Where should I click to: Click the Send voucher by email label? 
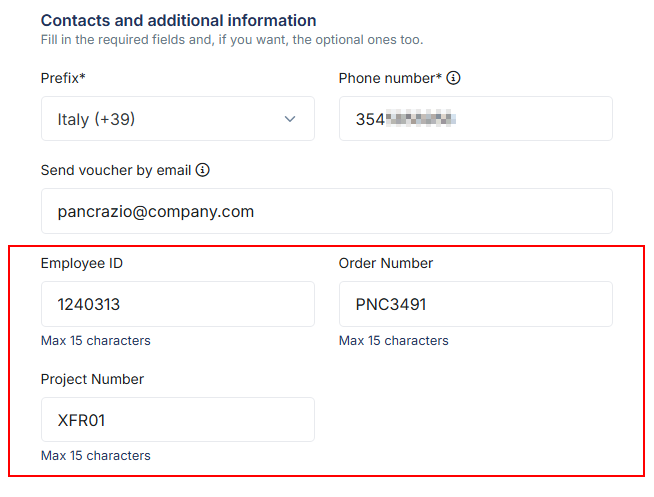(116, 170)
